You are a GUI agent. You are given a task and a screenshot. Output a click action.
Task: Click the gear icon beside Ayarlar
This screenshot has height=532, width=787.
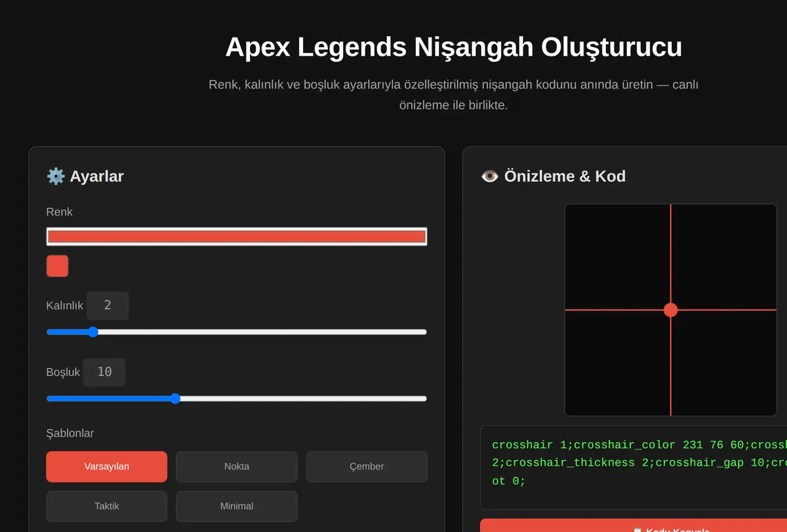[56, 176]
